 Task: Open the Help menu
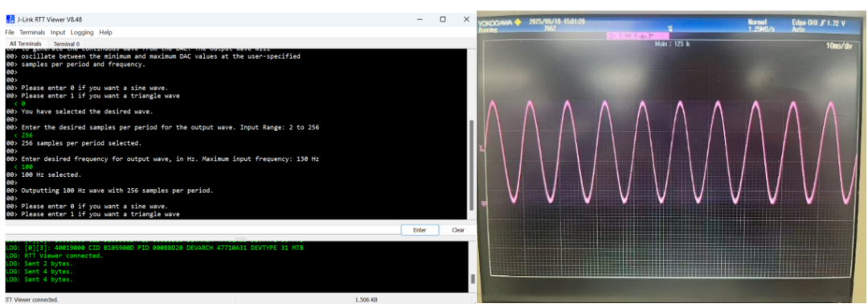pyautogui.click(x=106, y=33)
